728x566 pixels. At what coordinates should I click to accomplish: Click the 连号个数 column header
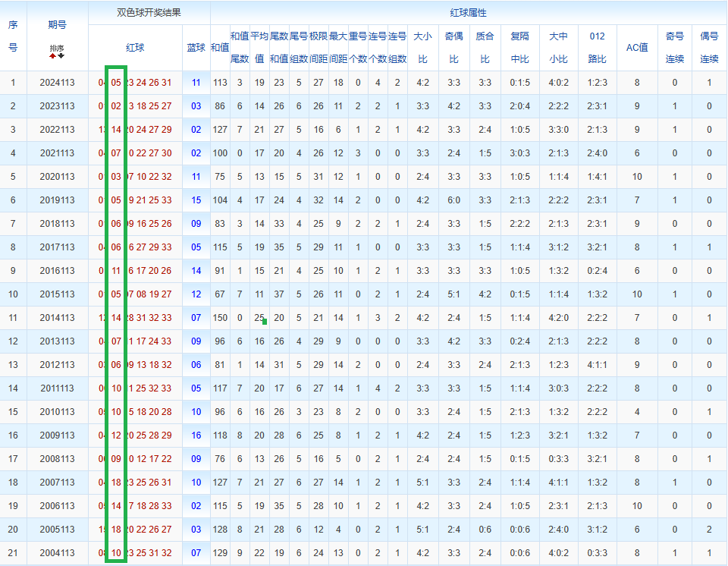coord(378,47)
